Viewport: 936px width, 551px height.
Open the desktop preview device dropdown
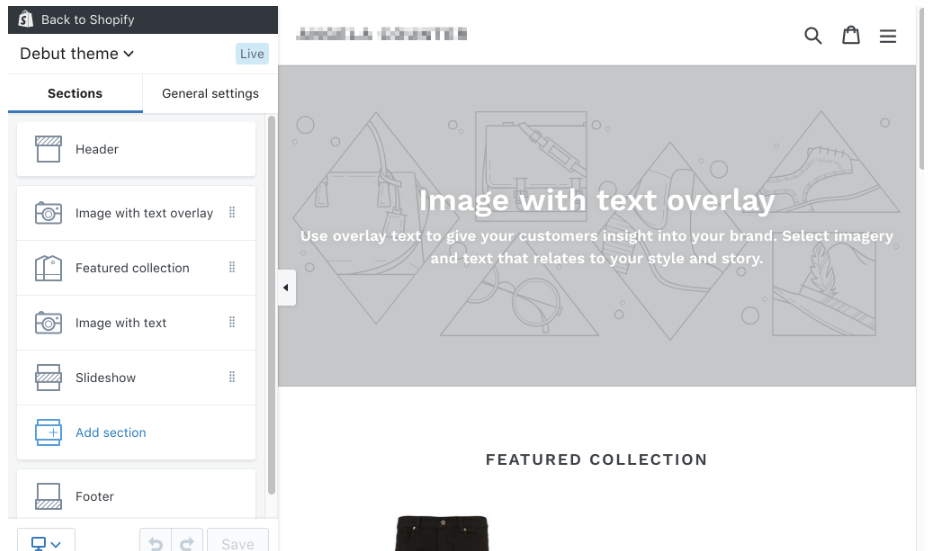46,542
